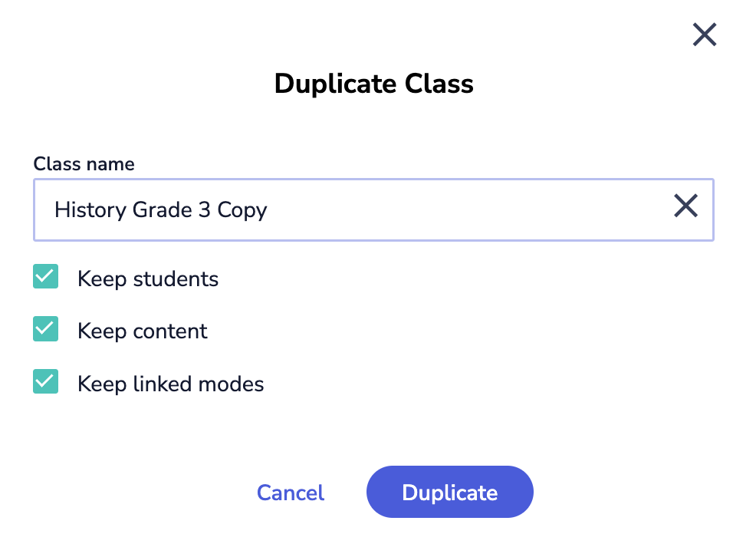Click the Keep students label text
The image size is (756, 557).
pyautogui.click(x=148, y=278)
